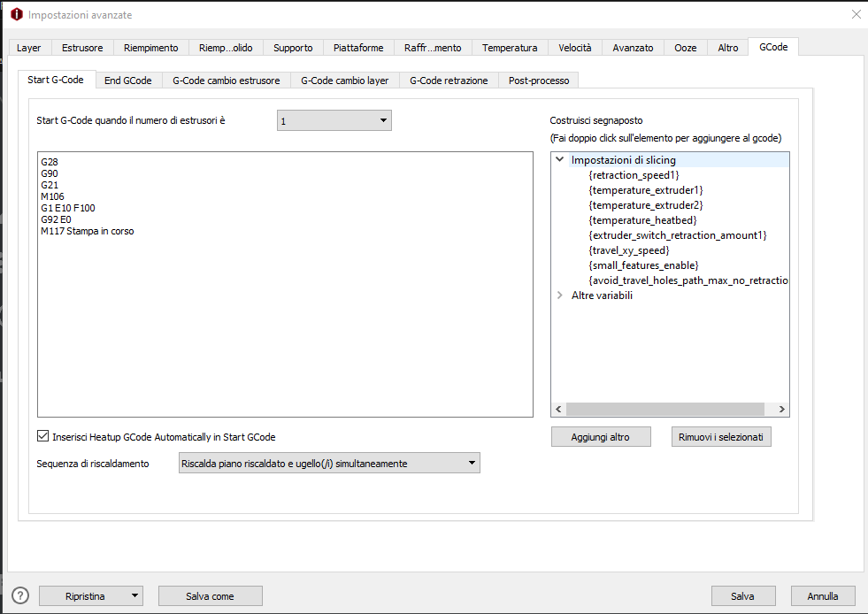Switch to the End GCode tab
868x614 pixels.
point(128,81)
